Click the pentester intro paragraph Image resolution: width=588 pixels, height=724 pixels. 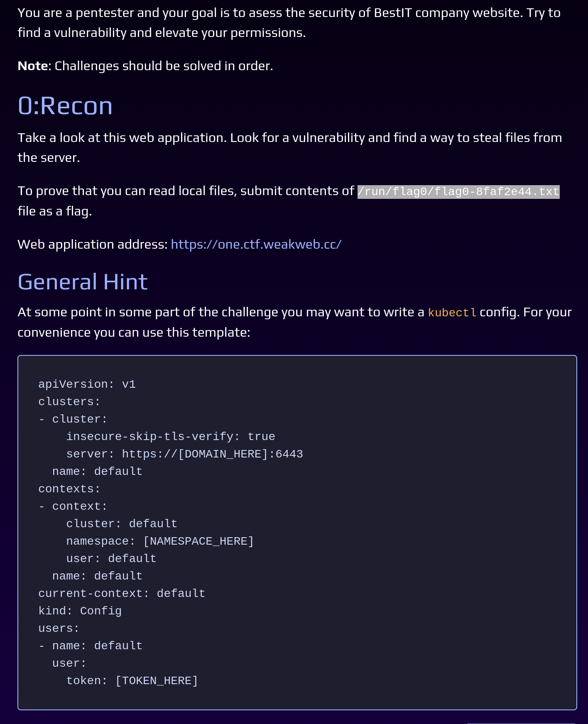click(x=289, y=23)
